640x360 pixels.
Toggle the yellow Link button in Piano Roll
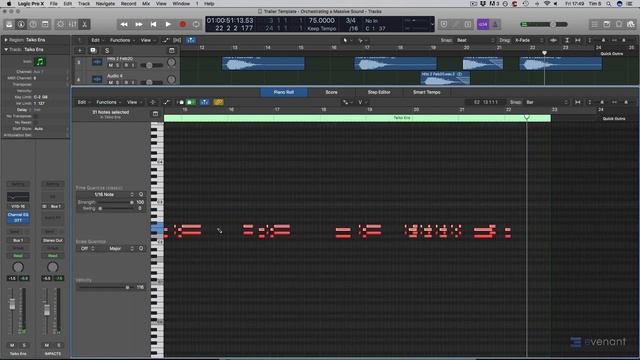(x=218, y=102)
